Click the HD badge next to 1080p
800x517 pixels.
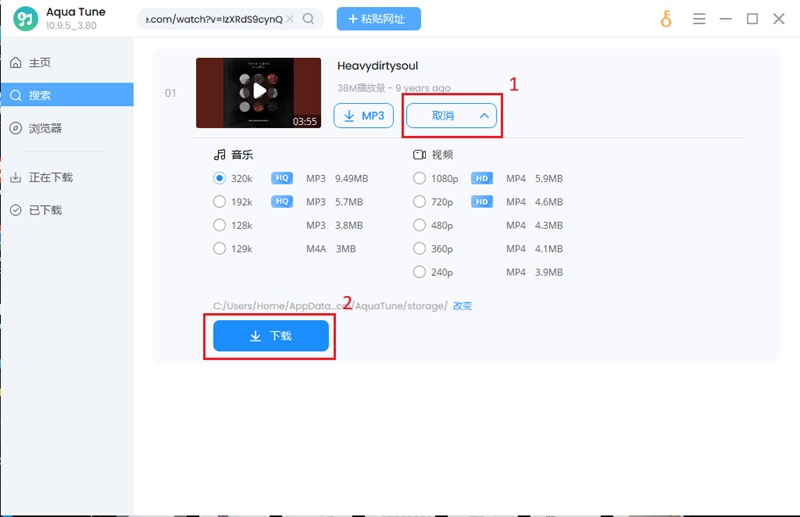[482, 178]
